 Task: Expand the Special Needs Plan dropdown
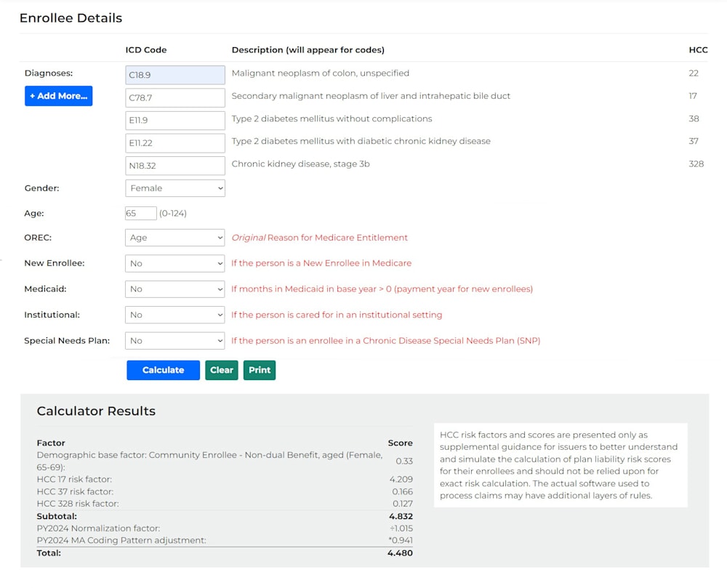click(x=175, y=341)
